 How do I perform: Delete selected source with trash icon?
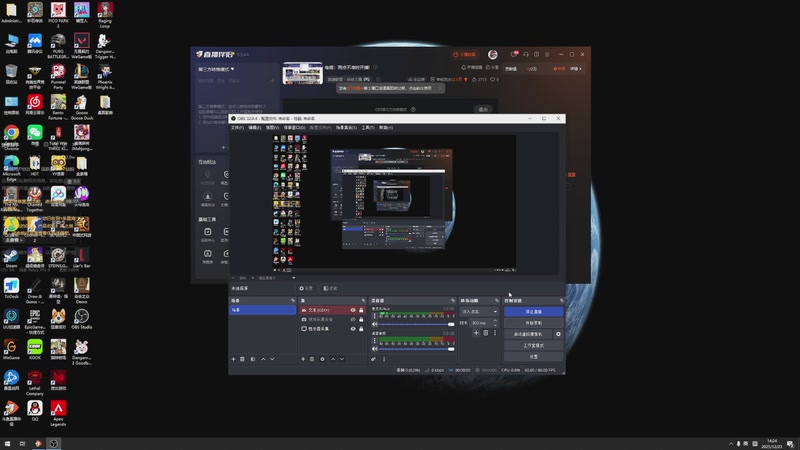pos(312,359)
